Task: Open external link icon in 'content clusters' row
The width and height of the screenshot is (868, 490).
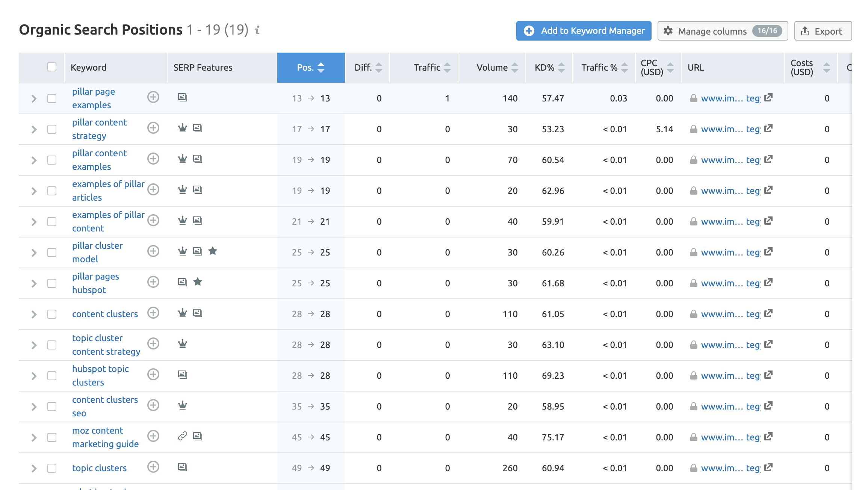Action: pyautogui.click(x=768, y=313)
